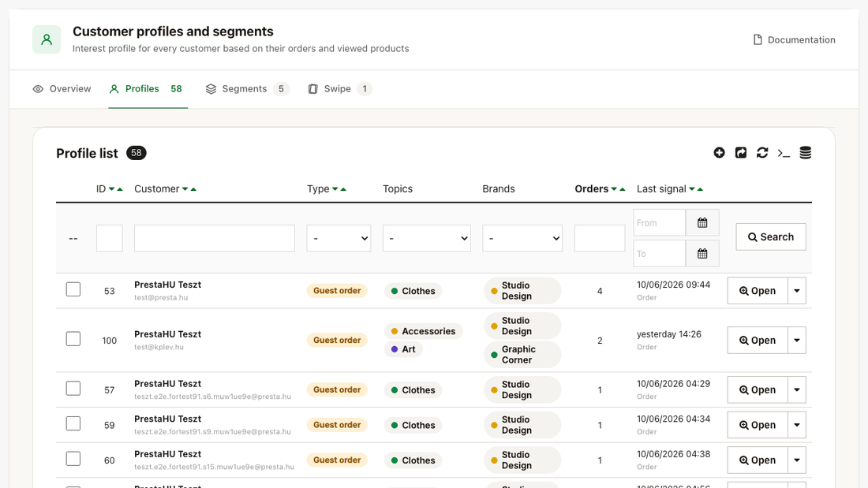The width and height of the screenshot is (868, 488).
Task: Click the Art topic tag
Action: point(403,349)
